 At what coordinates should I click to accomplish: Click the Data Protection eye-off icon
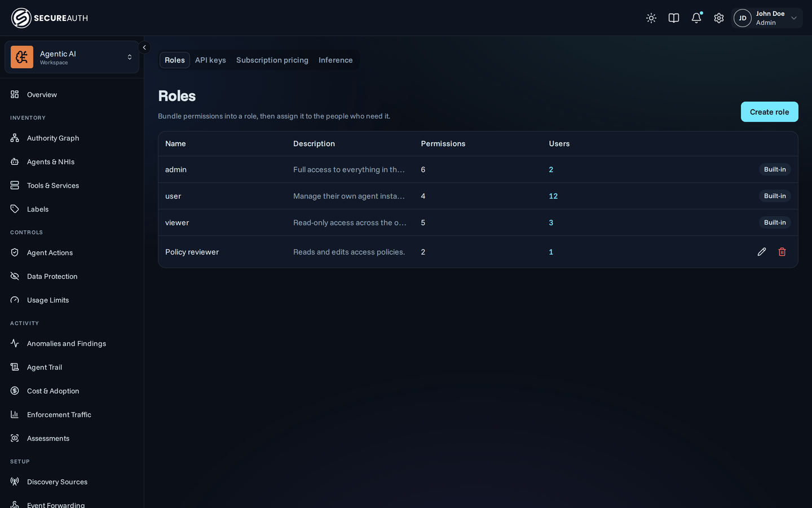15,276
